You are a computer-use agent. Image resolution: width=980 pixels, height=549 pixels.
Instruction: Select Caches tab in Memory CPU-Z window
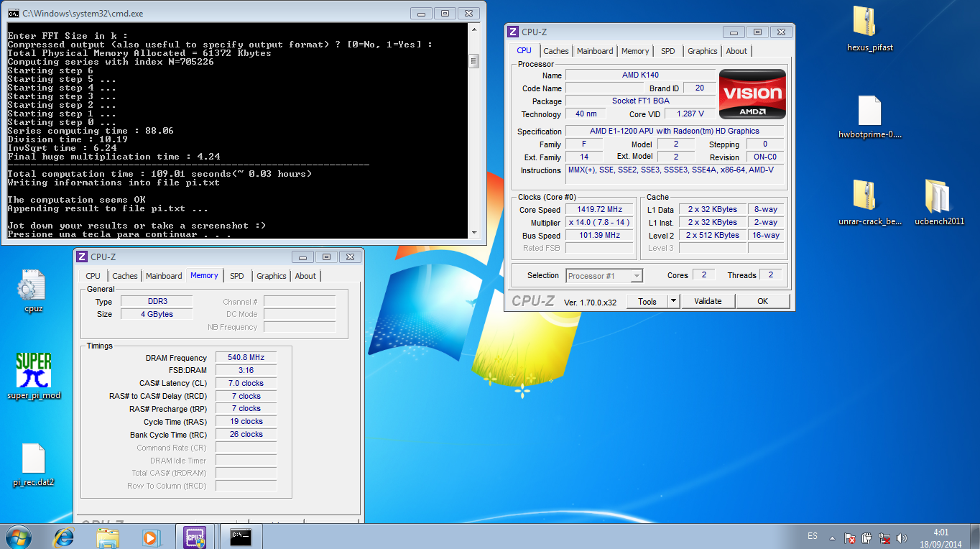tap(125, 276)
